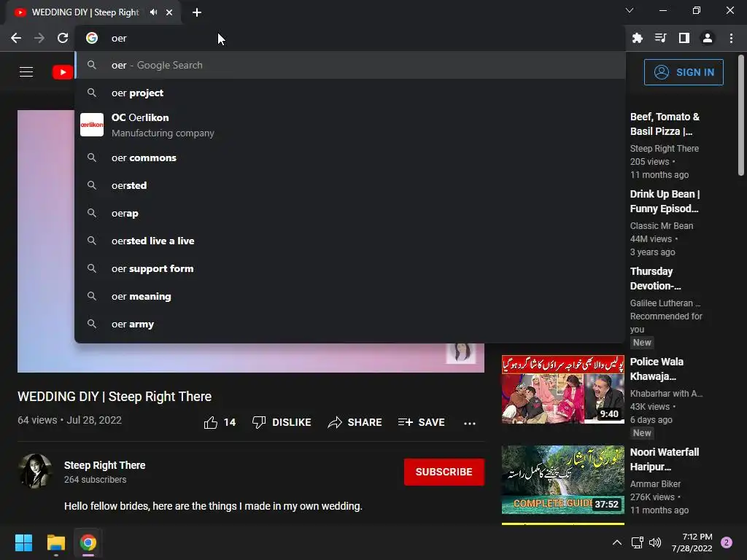Click the YouTube SIGN IN button
Viewport: 747px width, 560px height.
[x=684, y=72]
